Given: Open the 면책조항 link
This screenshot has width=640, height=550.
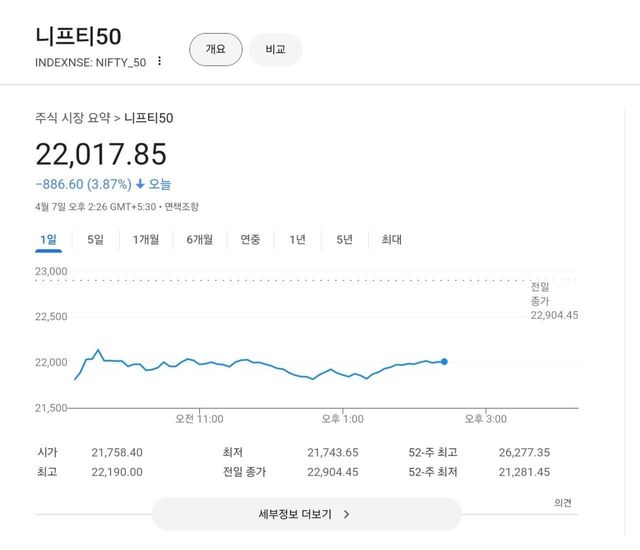Looking at the screenshot, I should point(181,207).
